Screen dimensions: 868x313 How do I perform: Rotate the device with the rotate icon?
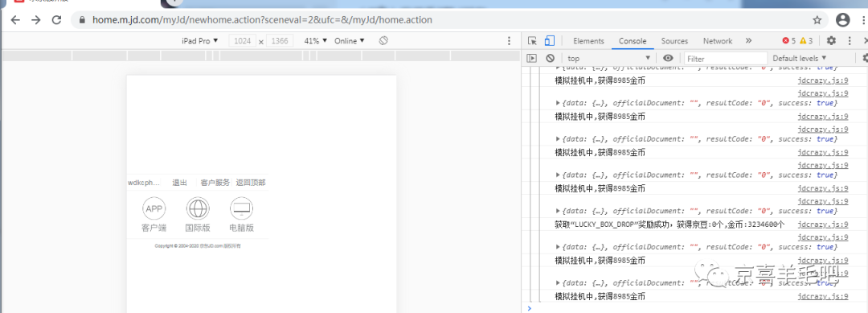point(383,41)
